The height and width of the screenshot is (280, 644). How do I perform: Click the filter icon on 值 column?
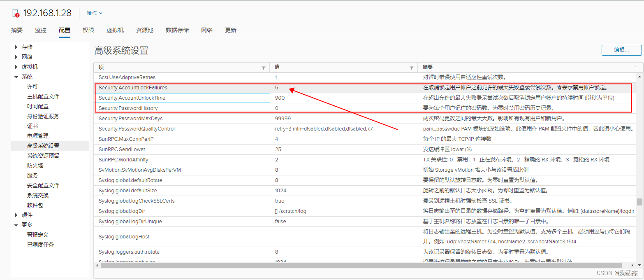[411, 68]
